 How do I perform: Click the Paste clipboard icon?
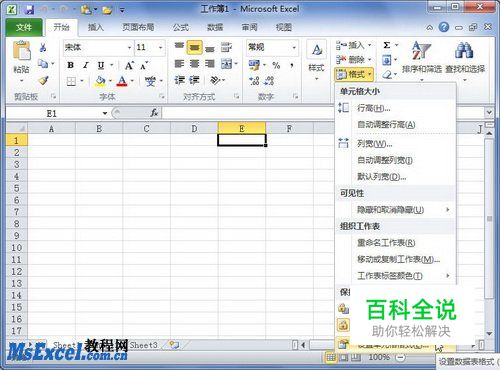[21, 51]
